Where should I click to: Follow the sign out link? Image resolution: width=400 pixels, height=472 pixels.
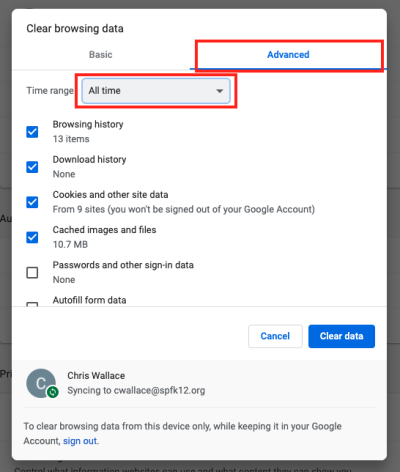80,441
